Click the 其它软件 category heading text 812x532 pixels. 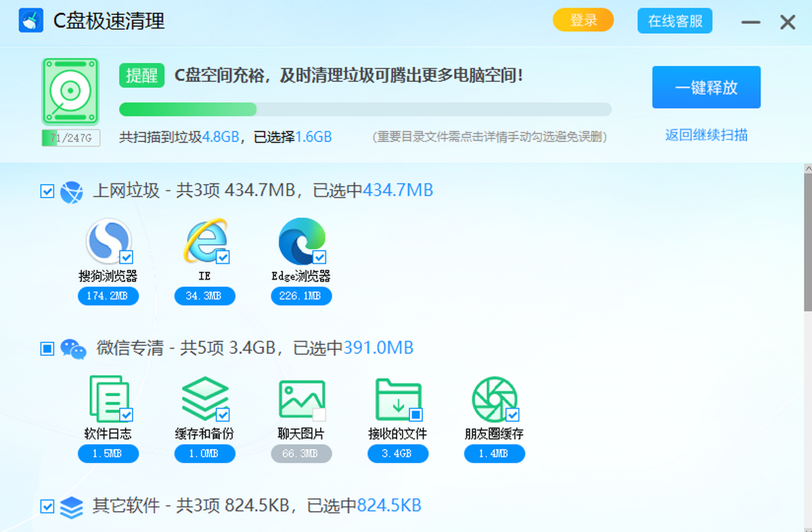[x=257, y=506]
